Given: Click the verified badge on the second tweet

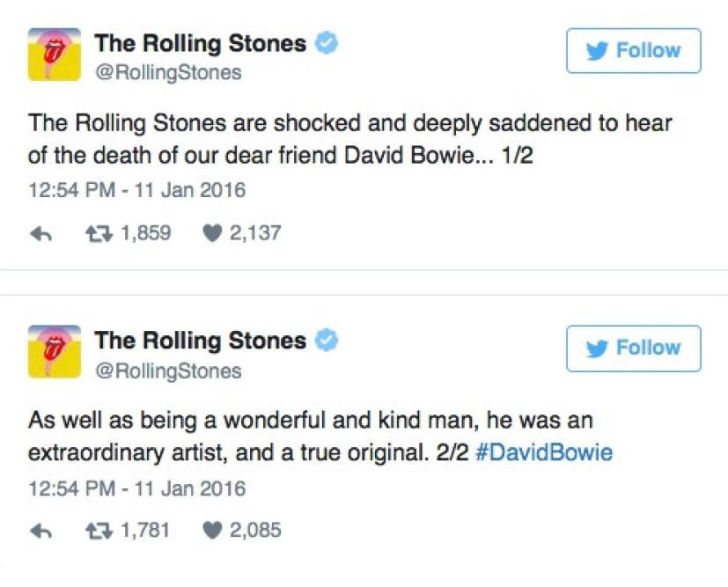Looking at the screenshot, I should pyautogui.click(x=327, y=340).
